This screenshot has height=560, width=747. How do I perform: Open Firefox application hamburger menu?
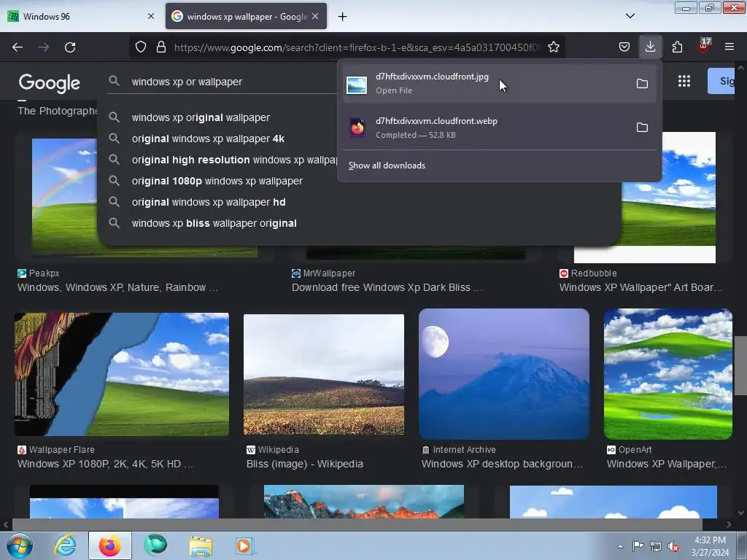729,47
